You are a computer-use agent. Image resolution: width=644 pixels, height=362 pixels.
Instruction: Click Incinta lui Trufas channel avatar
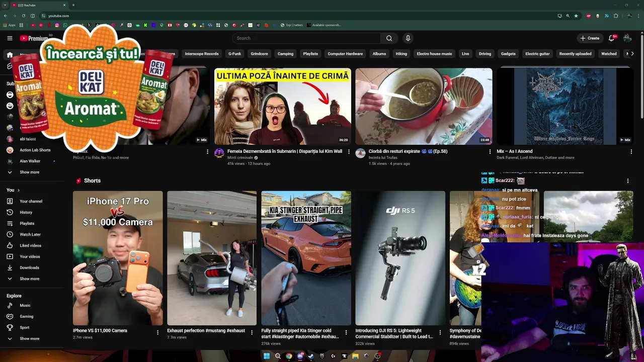360,153
